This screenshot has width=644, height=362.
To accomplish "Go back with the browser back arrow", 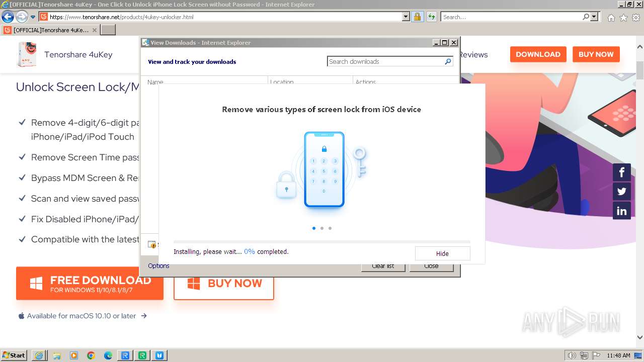I will [x=8, y=17].
